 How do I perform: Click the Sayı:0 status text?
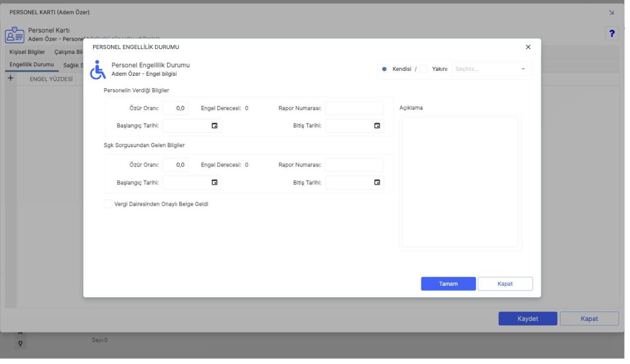pyautogui.click(x=100, y=340)
